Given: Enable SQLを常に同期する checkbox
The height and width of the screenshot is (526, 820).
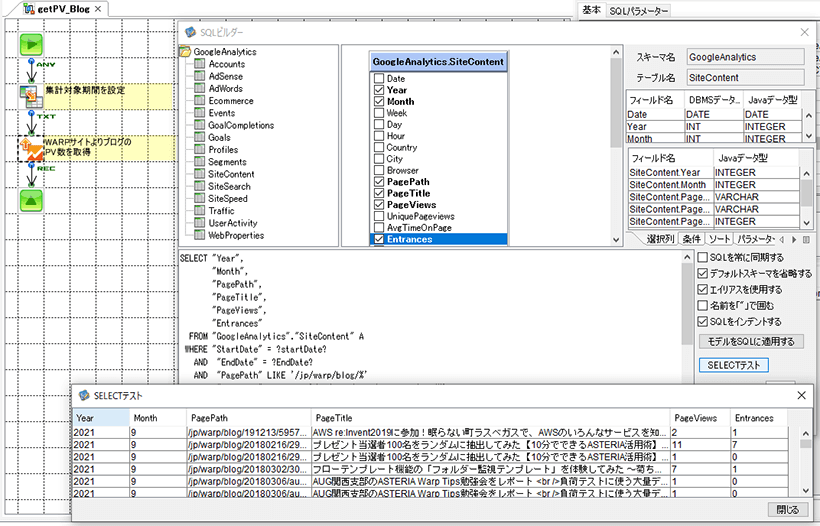Looking at the screenshot, I should (x=703, y=257).
